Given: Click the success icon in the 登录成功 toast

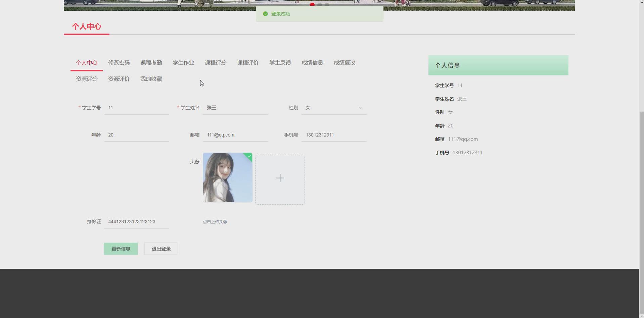Looking at the screenshot, I should pos(265,14).
